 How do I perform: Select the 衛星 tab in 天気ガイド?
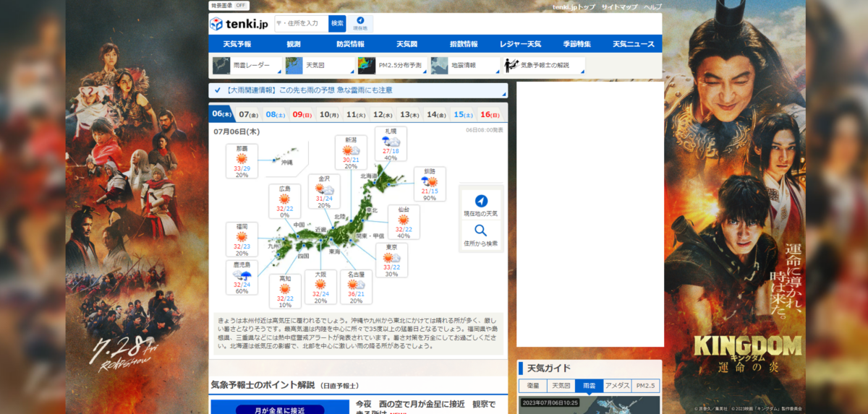pos(532,386)
